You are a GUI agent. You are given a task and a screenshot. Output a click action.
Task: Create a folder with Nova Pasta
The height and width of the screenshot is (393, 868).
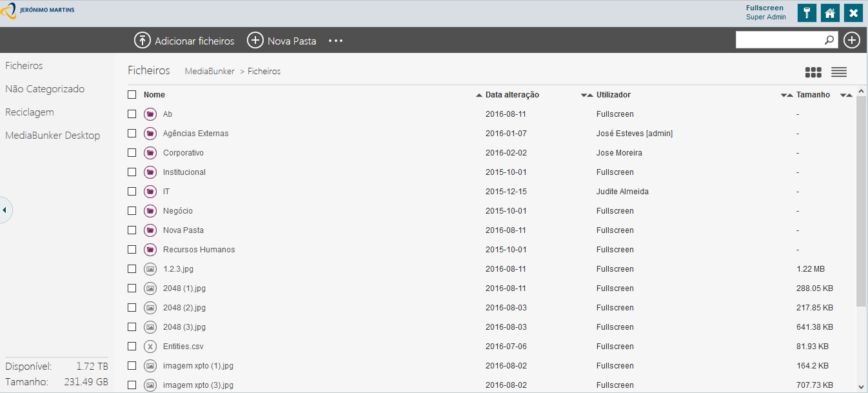click(x=282, y=40)
